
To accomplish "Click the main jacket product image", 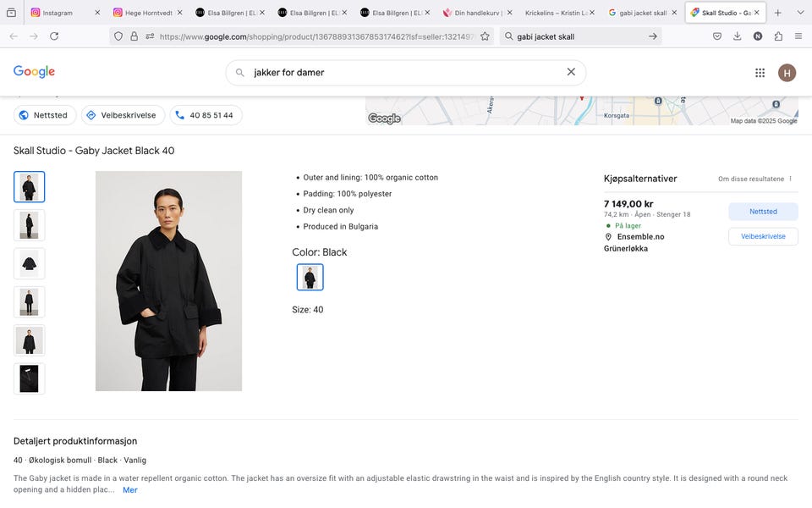I will pos(168,281).
